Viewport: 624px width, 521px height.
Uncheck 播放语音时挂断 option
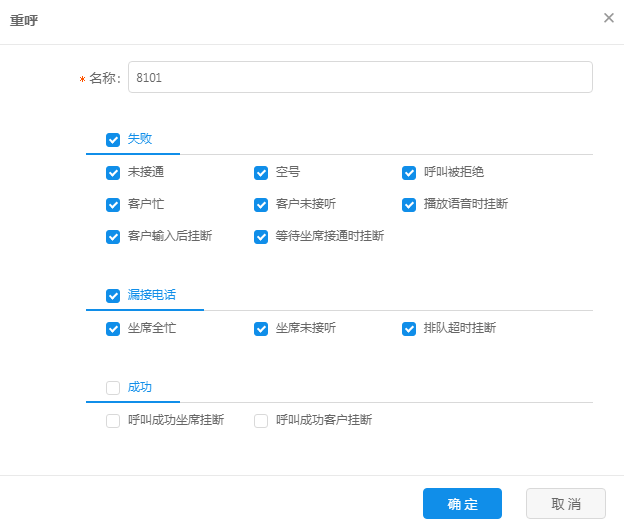click(x=409, y=204)
